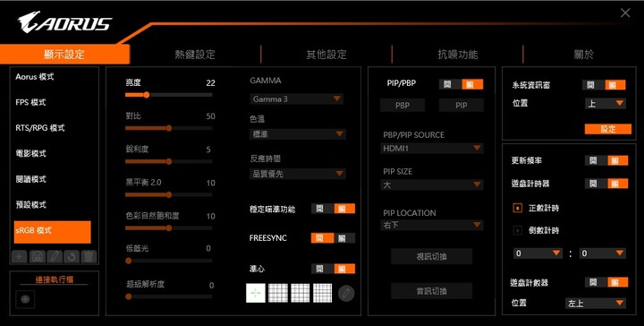Click the brightness value 22
The width and height of the screenshot is (644, 326).
click(x=211, y=83)
